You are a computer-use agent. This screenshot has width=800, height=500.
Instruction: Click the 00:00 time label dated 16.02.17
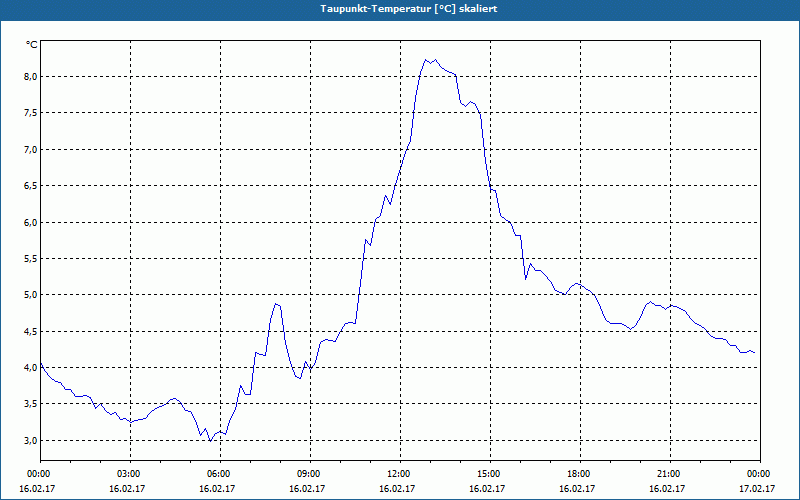pyautogui.click(x=37, y=474)
